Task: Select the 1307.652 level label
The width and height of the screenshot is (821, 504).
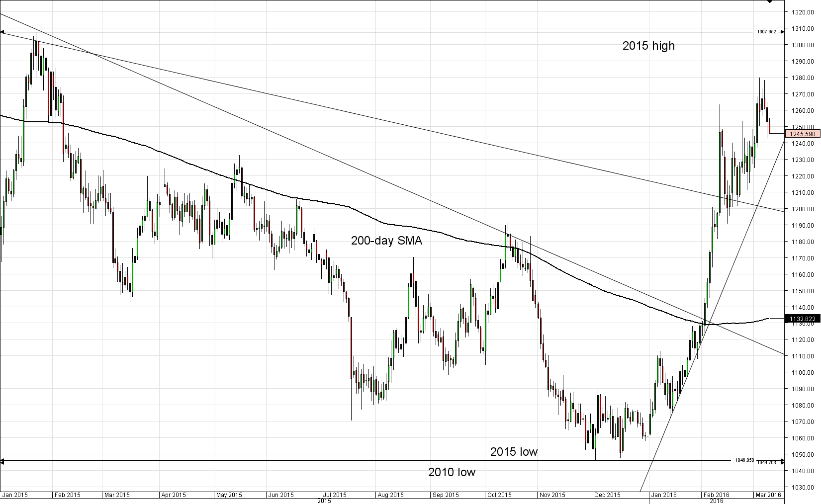Action: [767, 31]
